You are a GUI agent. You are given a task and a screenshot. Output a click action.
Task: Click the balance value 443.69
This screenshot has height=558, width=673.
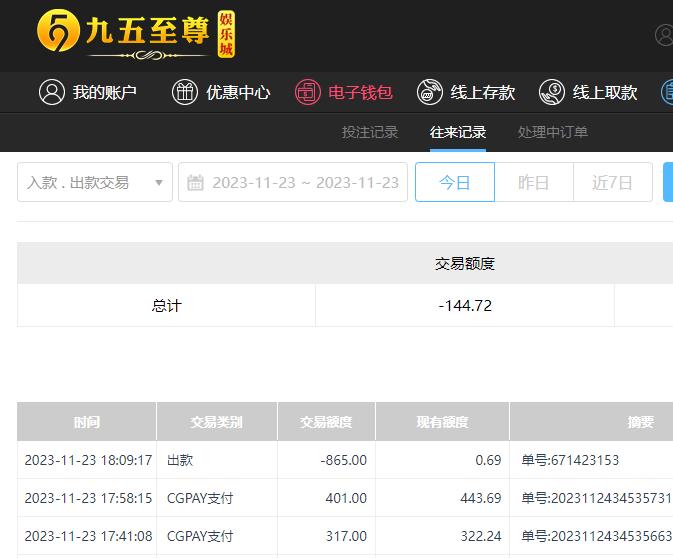click(481, 498)
